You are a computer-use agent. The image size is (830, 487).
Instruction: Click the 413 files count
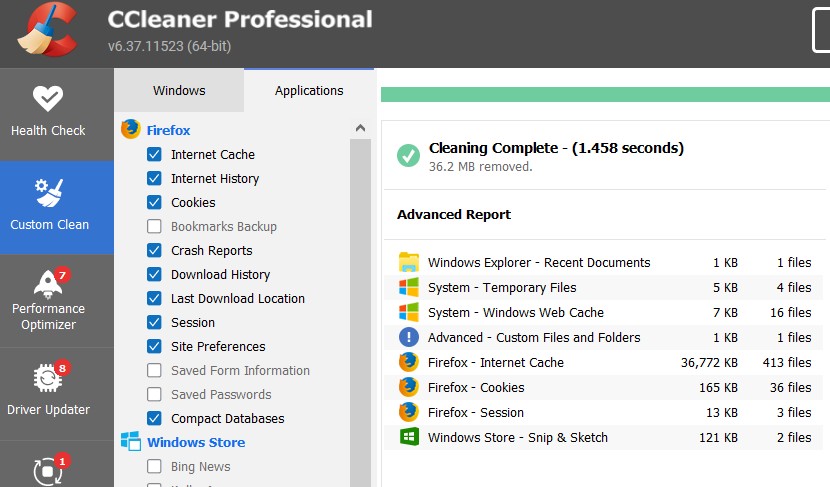point(787,363)
